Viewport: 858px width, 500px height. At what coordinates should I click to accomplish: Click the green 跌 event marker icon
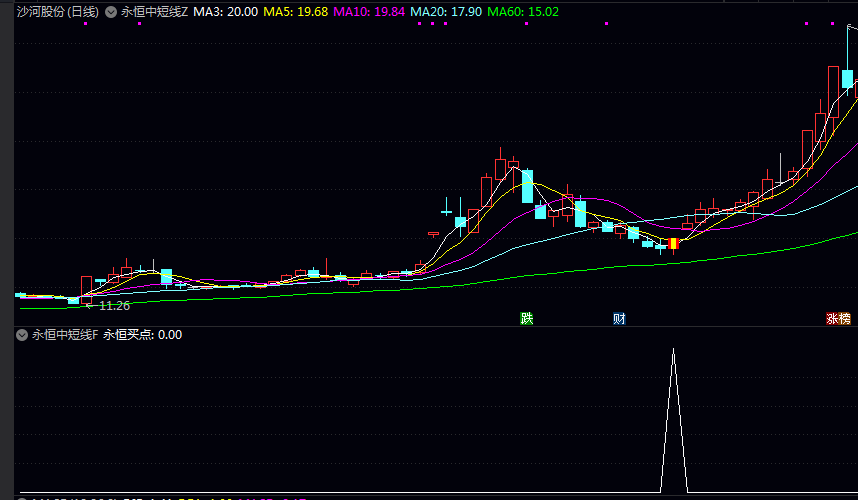tap(526, 318)
